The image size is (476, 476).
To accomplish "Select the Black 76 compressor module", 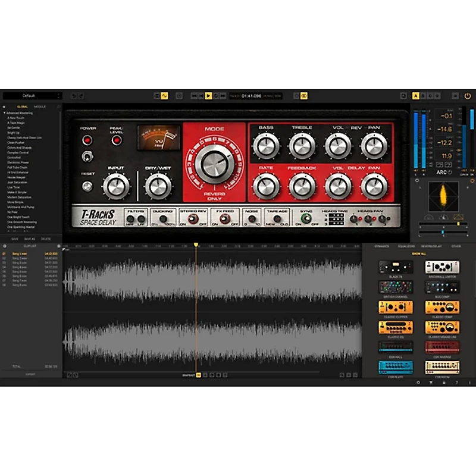I will (395, 268).
